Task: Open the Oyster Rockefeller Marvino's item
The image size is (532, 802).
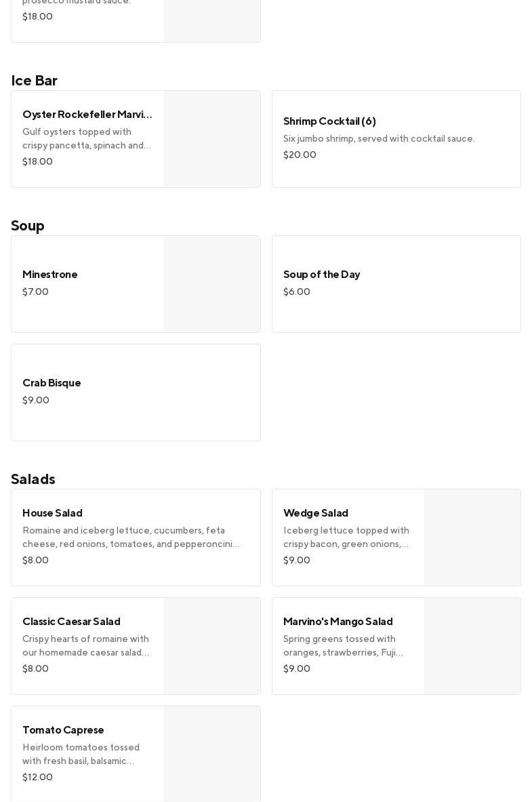Action: tap(87, 115)
